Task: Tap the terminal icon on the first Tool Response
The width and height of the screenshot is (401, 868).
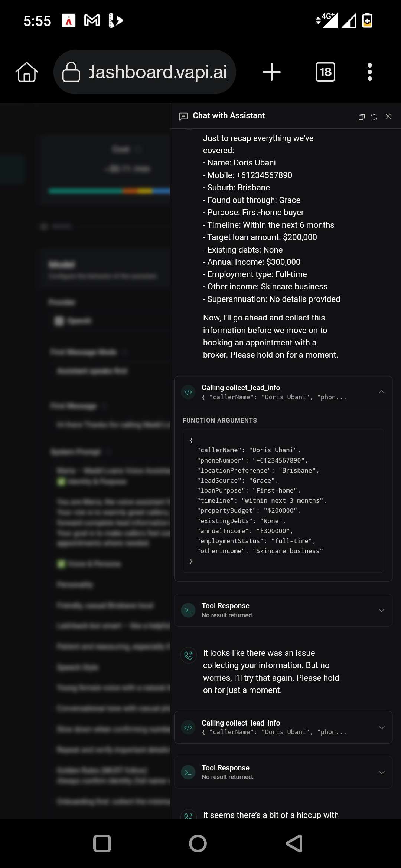Action: click(x=188, y=610)
